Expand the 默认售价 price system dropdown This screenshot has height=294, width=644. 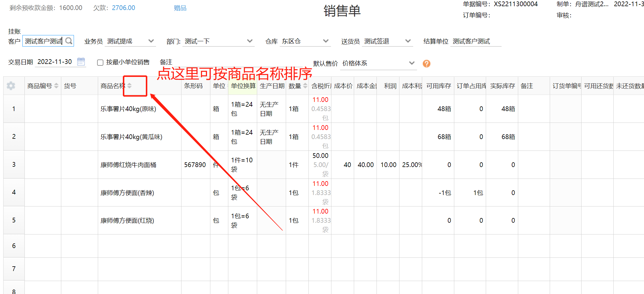click(412, 63)
